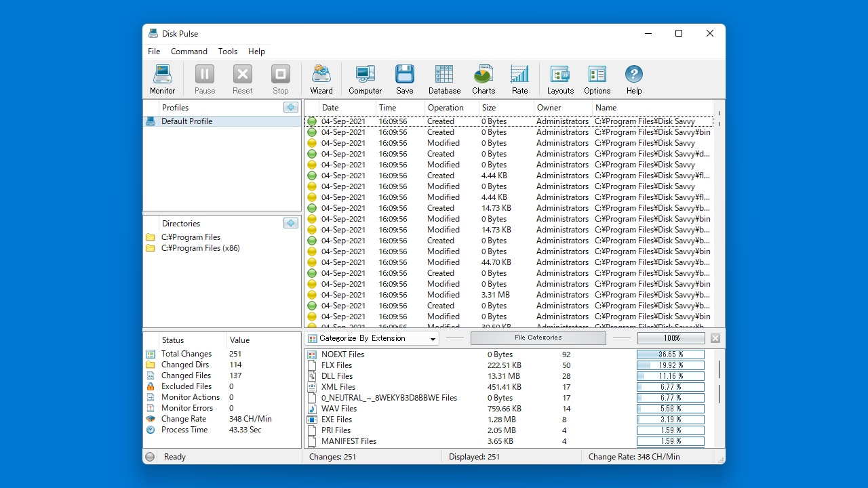The height and width of the screenshot is (488, 868).
Task: Click the 11.16 % progress bar
Action: (671, 376)
